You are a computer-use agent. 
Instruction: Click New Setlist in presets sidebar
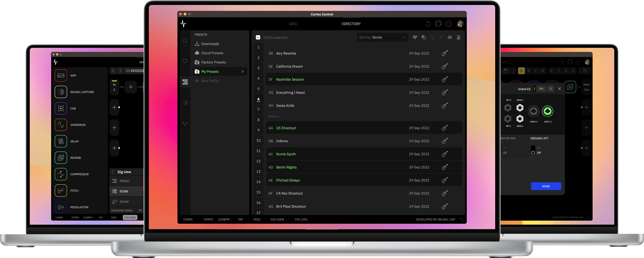coord(210,81)
